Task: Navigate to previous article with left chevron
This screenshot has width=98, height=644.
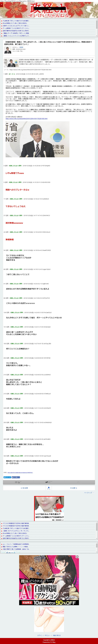Action: [x=24, y=488]
